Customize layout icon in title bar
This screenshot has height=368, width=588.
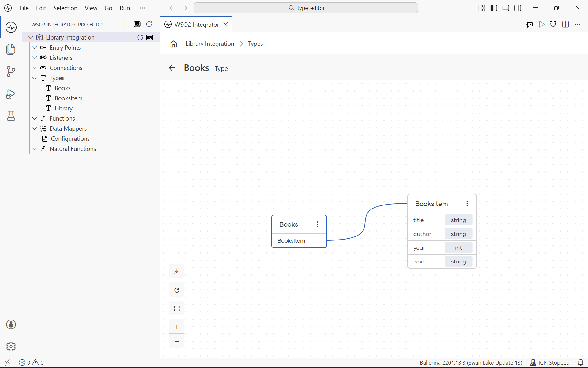tap(482, 8)
